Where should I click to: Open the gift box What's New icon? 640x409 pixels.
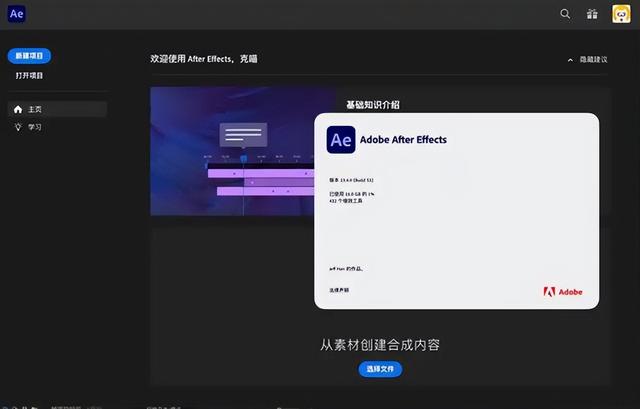[592, 14]
